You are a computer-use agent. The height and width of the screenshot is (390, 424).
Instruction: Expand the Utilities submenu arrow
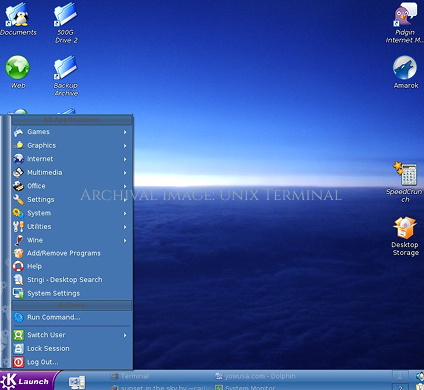pos(125,227)
